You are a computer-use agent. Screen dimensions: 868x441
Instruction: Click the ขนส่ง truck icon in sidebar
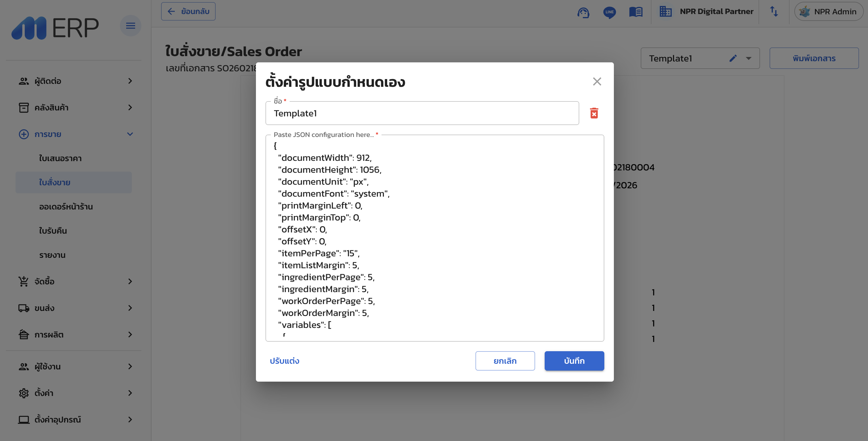23,308
